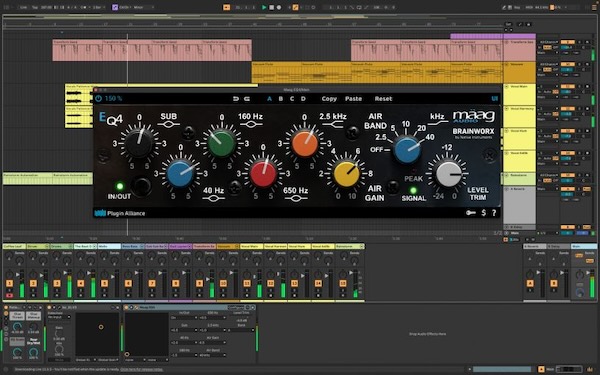Image resolution: width=600 pixels, height=375 pixels.
Task: Toggle the purple scale mode icon
Action: click(x=115, y=7)
